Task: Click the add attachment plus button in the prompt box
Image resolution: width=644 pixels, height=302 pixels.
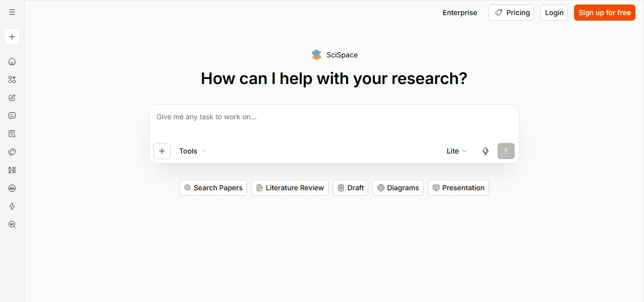Action: click(x=162, y=151)
